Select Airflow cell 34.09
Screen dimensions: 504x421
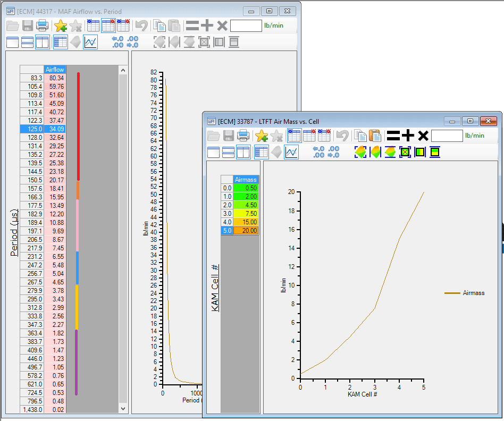(x=55, y=129)
